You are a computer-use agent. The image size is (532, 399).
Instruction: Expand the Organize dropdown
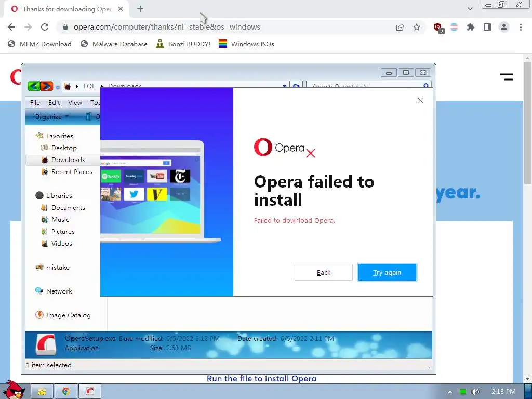coord(51,117)
